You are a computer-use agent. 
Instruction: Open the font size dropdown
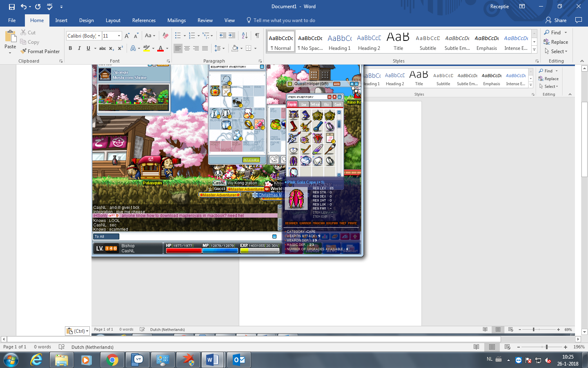point(119,36)
